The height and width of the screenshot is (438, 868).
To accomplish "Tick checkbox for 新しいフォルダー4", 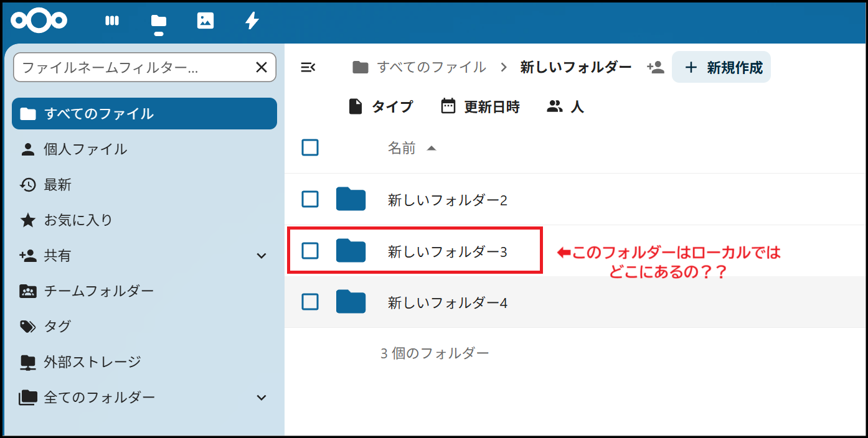I will click(310, 302).
